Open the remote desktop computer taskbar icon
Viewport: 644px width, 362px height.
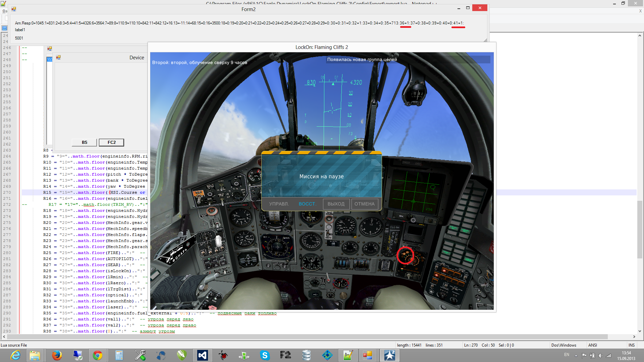click(x=78, y=355)
